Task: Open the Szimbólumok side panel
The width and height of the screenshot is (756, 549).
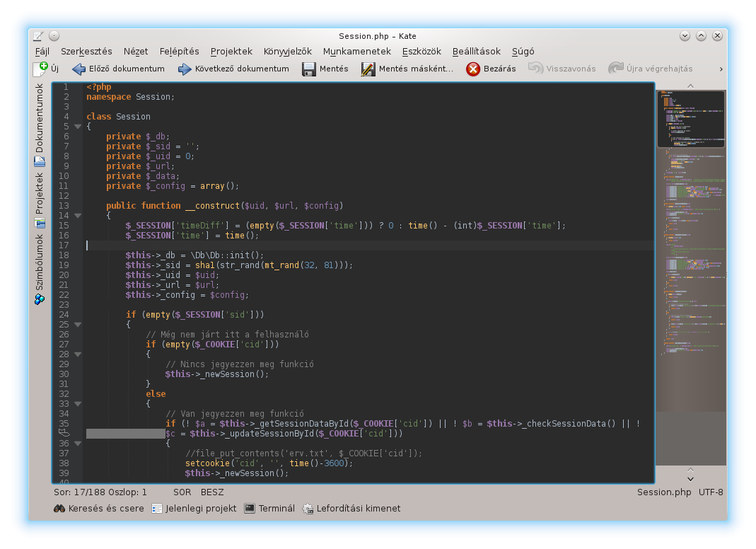Action: click(40, 269)
